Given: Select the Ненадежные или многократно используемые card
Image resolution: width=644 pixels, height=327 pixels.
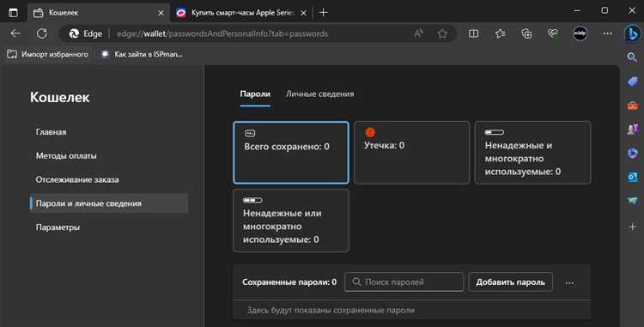Looking at the screenshot, I should pyautogui.click(x=291, y=221).
